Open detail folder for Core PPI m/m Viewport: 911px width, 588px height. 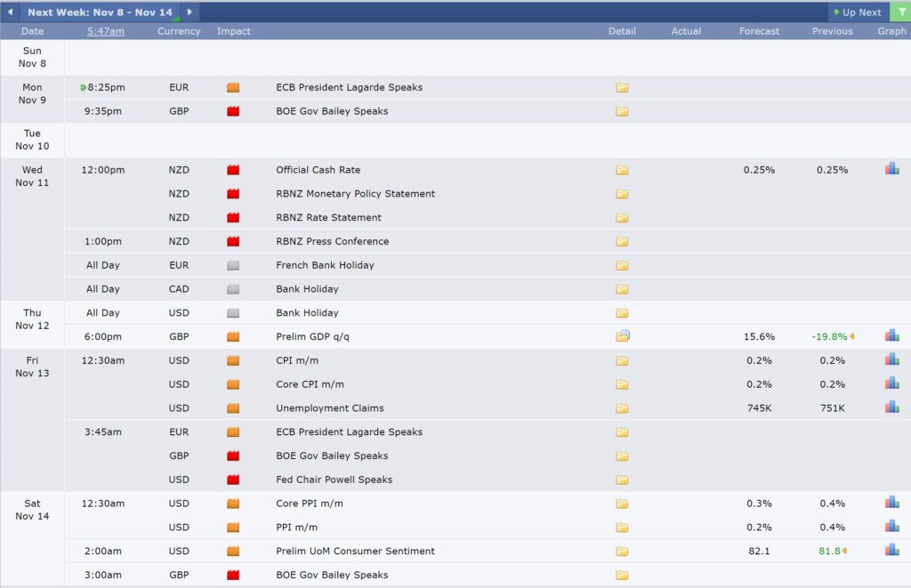point(622,503)
